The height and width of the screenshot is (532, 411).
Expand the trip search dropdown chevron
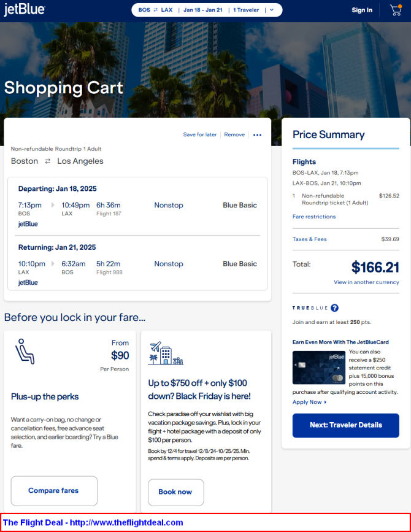click(272, 10)
